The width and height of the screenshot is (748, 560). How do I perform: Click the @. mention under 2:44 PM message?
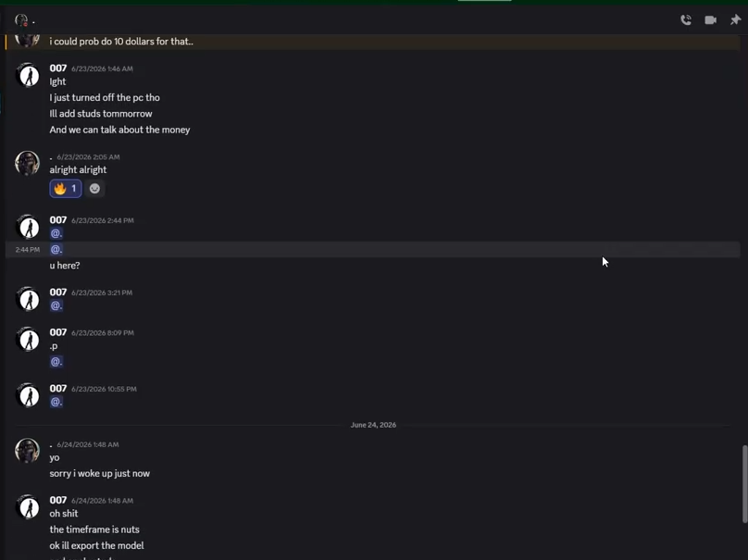pos(56,233)
